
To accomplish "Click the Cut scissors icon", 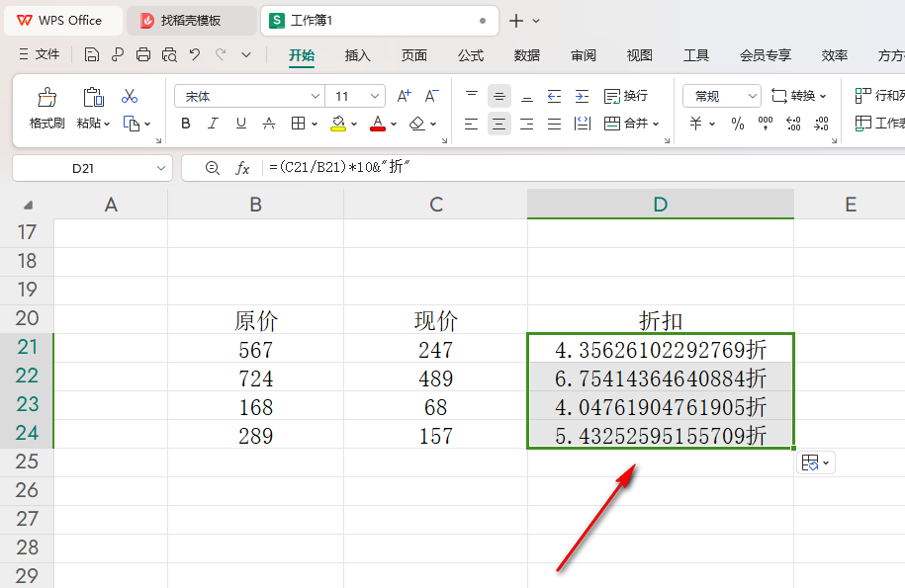I will [130, 96].
